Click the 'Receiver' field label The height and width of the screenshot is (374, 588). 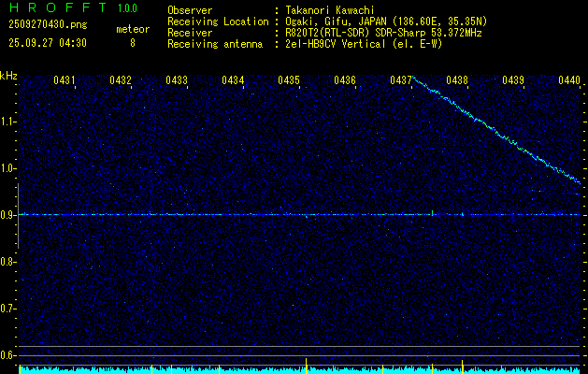[190, 33]
